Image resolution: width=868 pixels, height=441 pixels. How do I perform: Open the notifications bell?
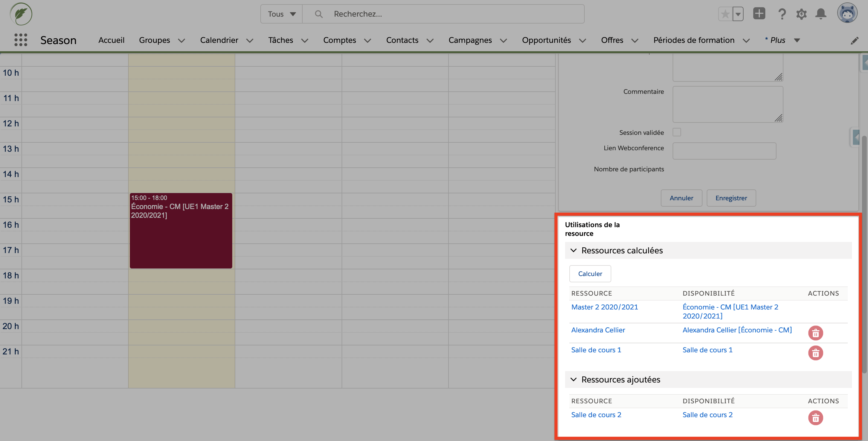tap(821, 14)
